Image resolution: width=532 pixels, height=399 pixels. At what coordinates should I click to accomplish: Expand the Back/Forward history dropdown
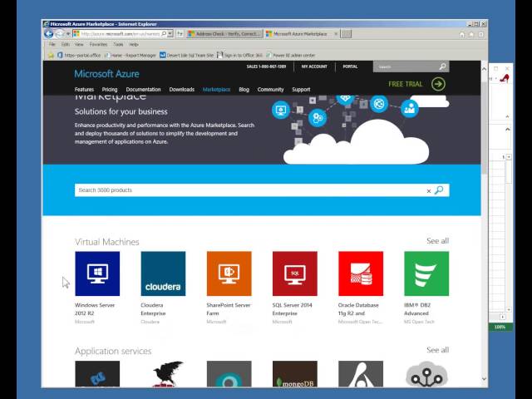[68, 33]
